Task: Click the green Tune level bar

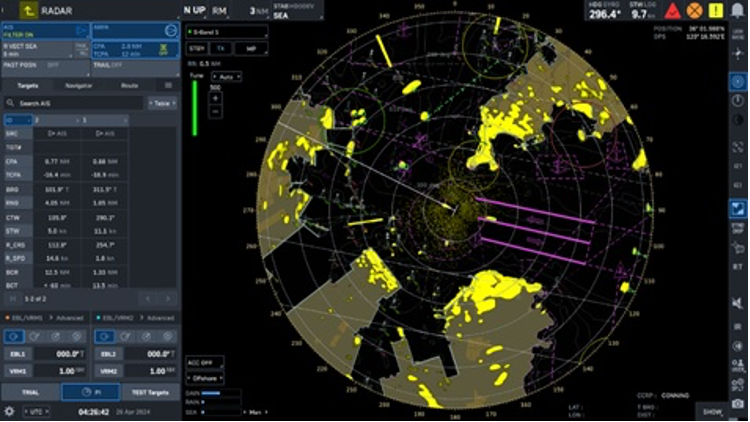Action: (x=195, y=108)
